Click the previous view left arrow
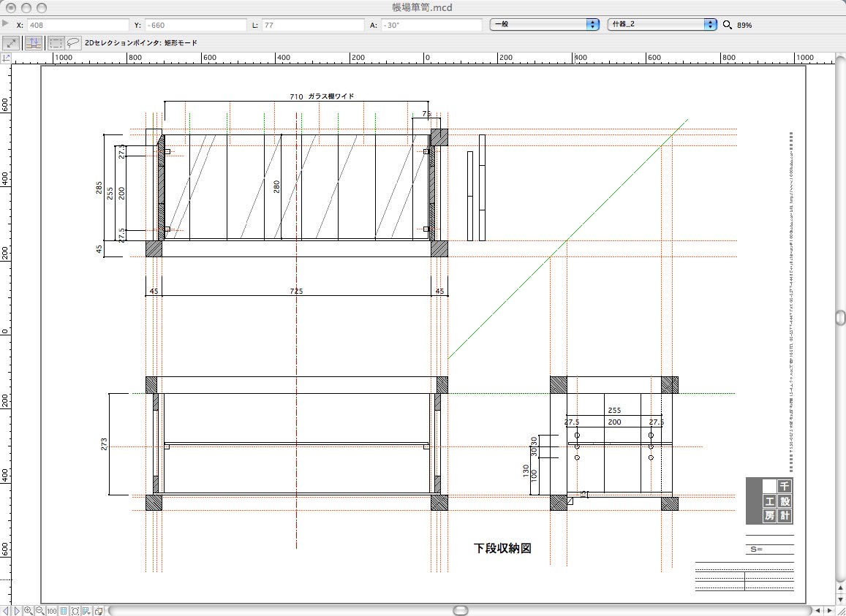 point(6,611)
